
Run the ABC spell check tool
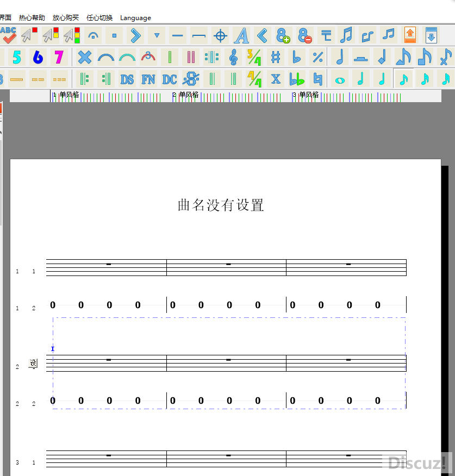(x=8, y=35)
